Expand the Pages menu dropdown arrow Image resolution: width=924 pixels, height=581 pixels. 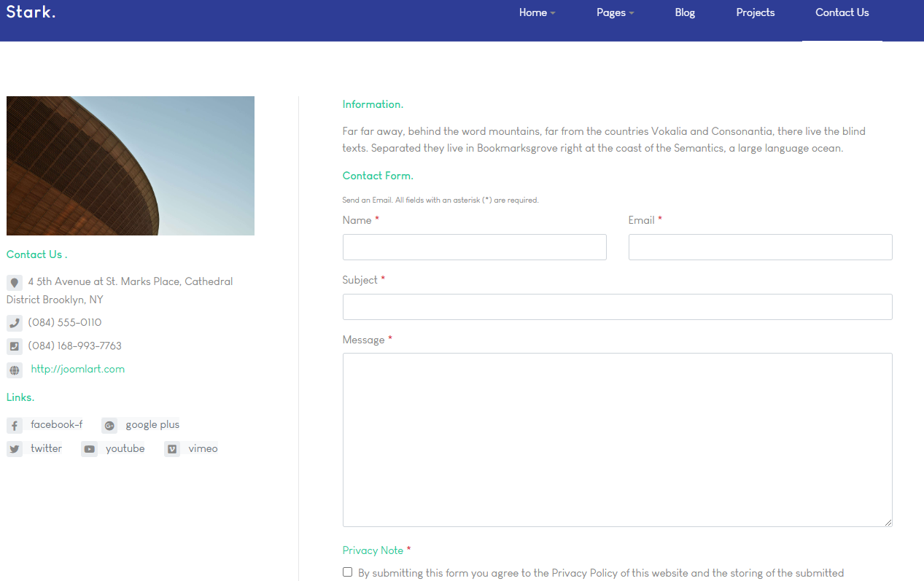[x=632, y=13]
